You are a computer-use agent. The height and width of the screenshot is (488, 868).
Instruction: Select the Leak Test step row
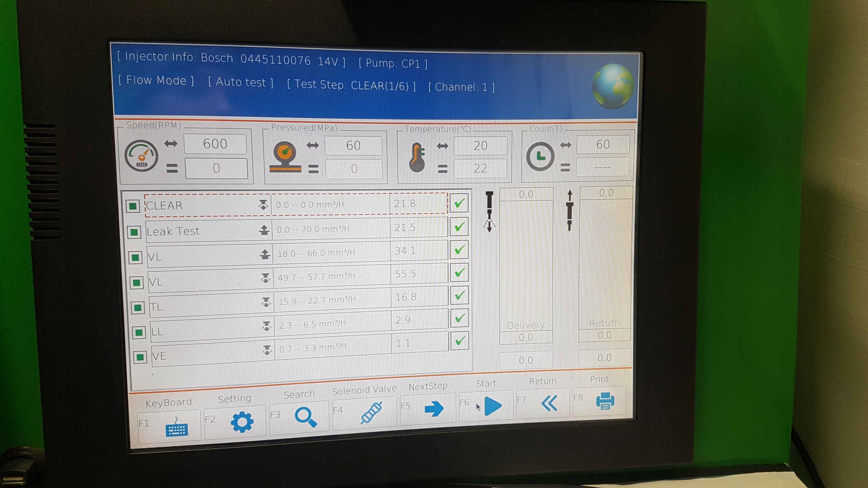[297, 230]
